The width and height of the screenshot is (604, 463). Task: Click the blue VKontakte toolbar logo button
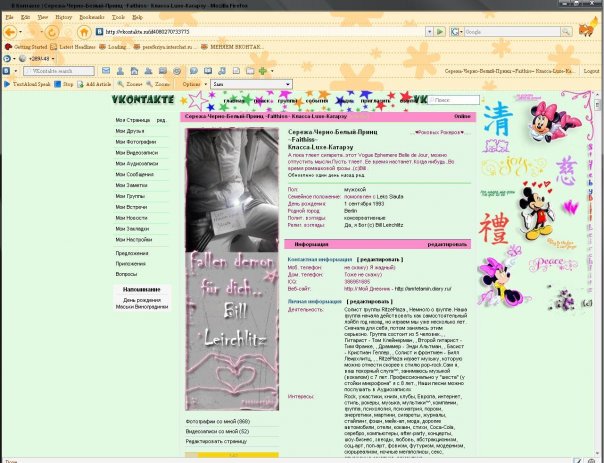(x=7, y=70)
